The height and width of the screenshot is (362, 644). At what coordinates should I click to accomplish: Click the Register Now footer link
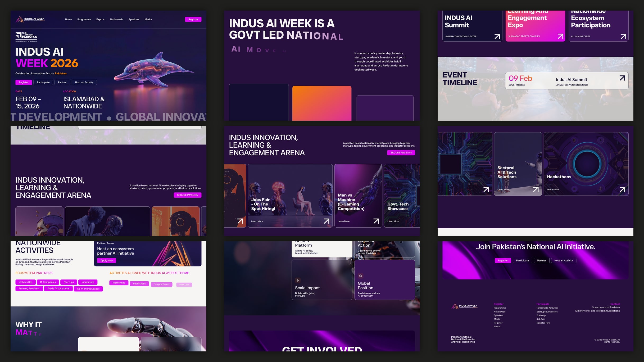(543, 323)
